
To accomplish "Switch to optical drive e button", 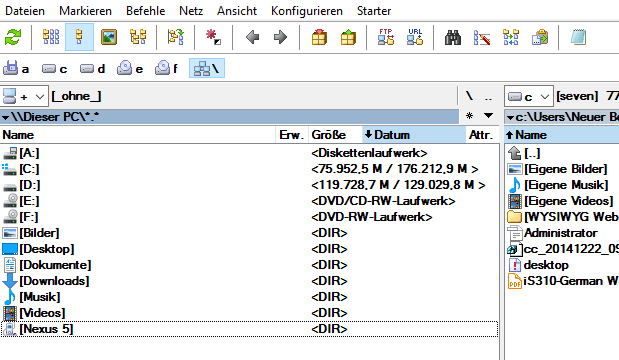I will (130, 68).
